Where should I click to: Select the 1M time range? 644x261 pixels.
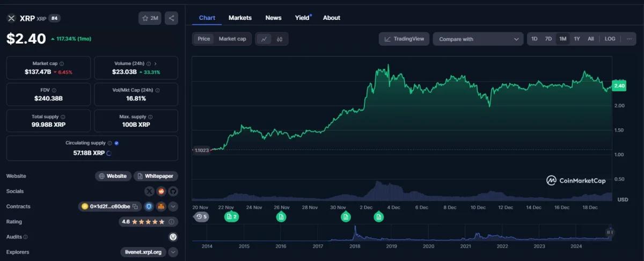click(x=562, y=39)
